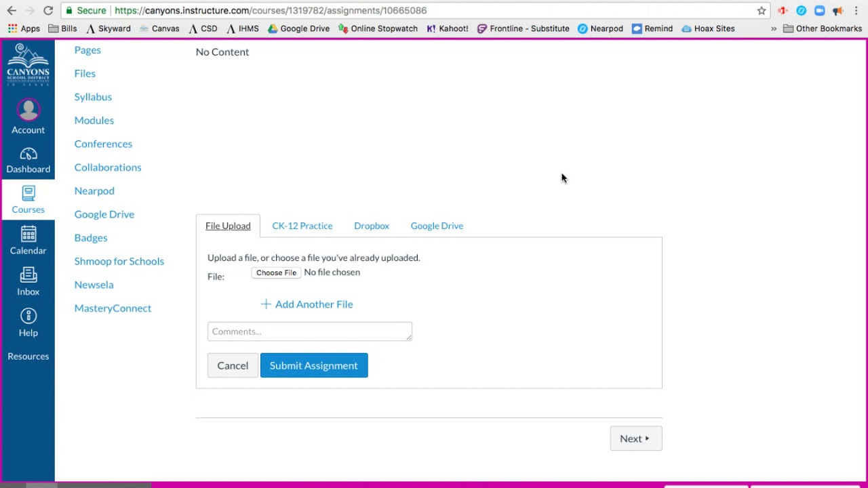Reload the page with refresh icon
The height and width of the screenshot is (488, 868).
tap(48, 11)
